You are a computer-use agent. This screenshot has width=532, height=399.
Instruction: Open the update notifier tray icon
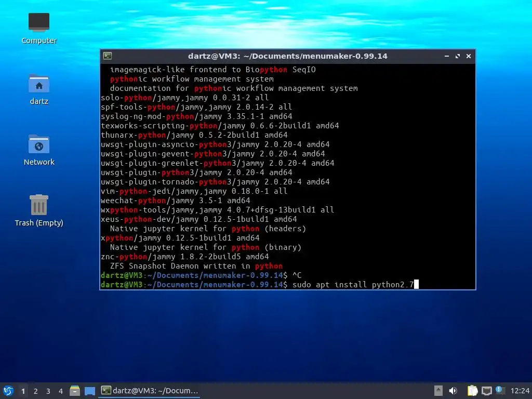click(x=500, y=390)
